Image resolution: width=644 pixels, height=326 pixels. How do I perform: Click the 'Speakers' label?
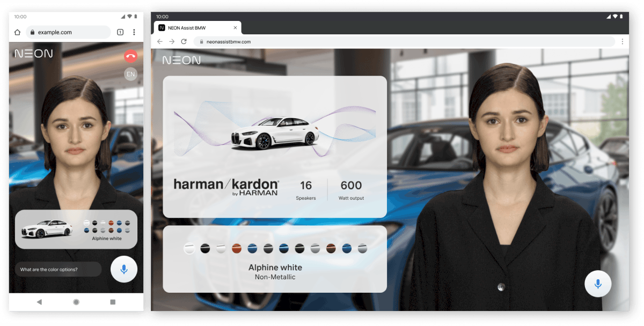pos(306,198)
